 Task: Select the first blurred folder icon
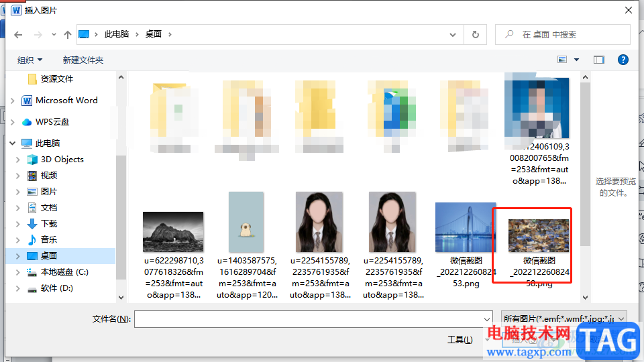[174, 111]
